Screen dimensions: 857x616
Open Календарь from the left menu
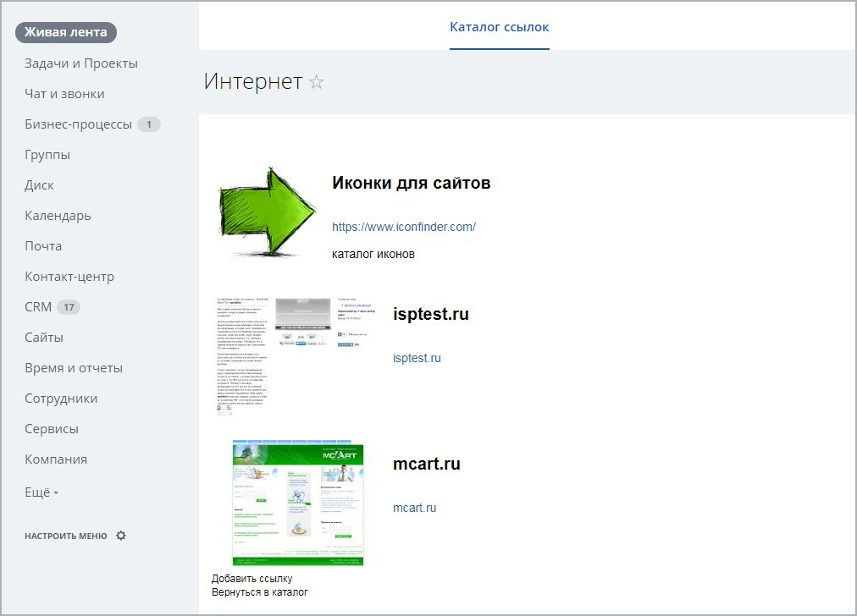[58, 216]
